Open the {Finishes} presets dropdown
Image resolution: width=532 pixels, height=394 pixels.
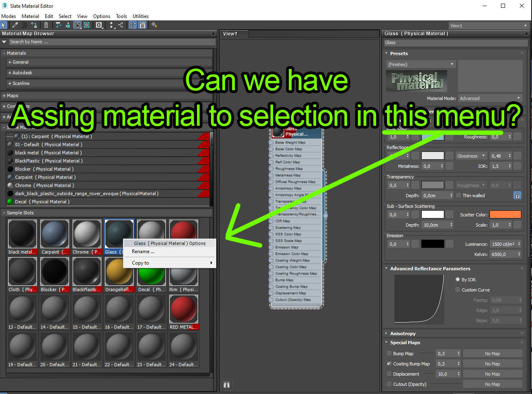click(421, 64)
